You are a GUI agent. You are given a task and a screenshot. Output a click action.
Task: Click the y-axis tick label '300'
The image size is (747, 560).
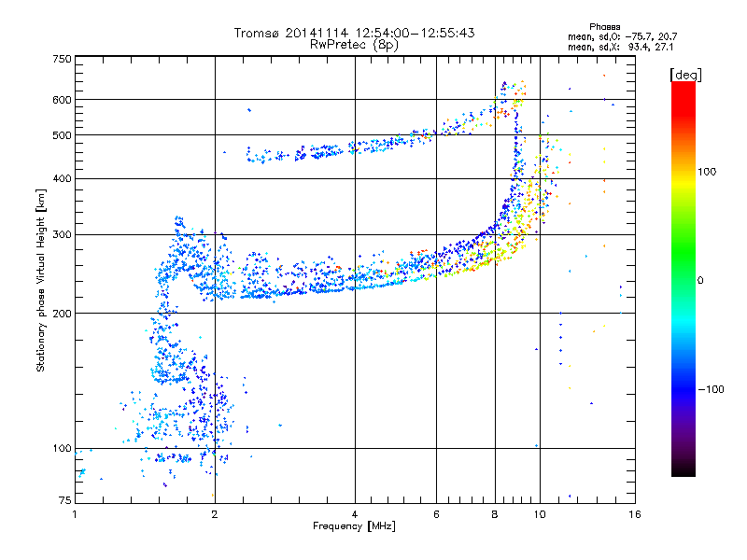(x=62, y=235)
